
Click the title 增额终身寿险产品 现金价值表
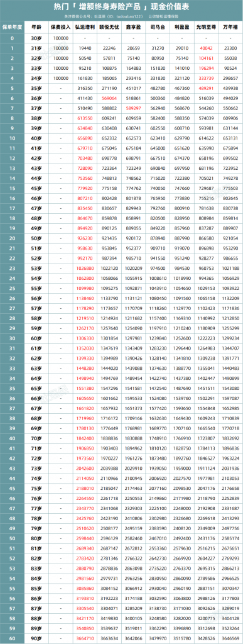pos(121,6)
